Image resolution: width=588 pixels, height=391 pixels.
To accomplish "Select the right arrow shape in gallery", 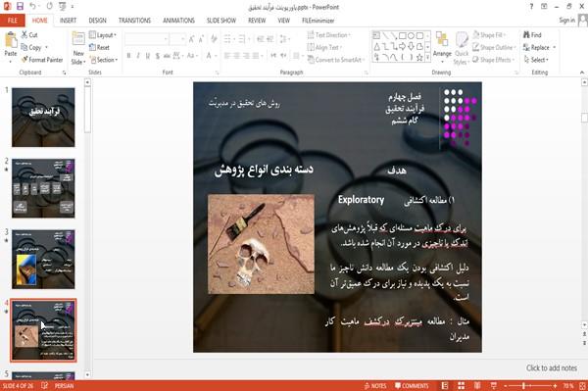I will coord(403,46).
